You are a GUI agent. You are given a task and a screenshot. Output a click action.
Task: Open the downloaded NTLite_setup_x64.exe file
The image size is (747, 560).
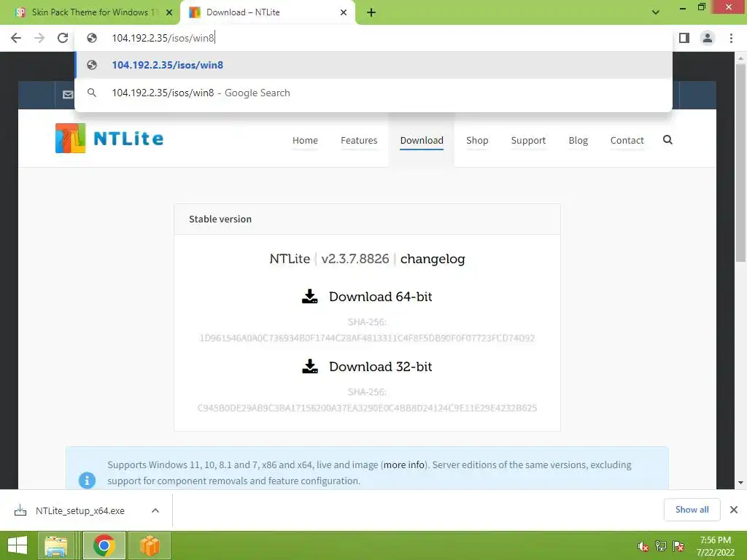pyautogui.click(x=80, y=510)
